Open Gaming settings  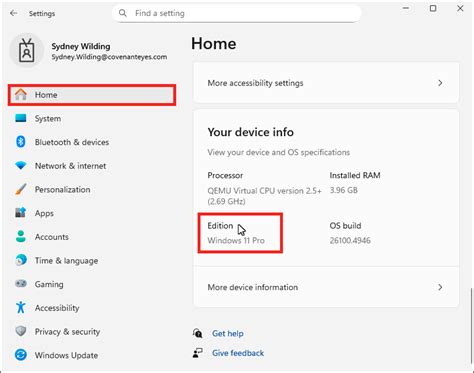92,284
